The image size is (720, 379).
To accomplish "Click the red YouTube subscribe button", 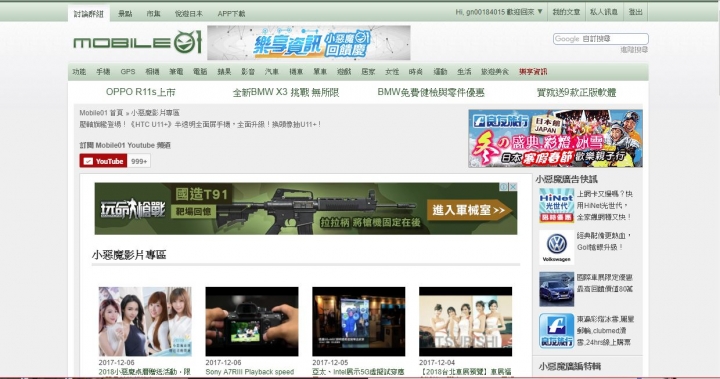I will coord(103,161).
